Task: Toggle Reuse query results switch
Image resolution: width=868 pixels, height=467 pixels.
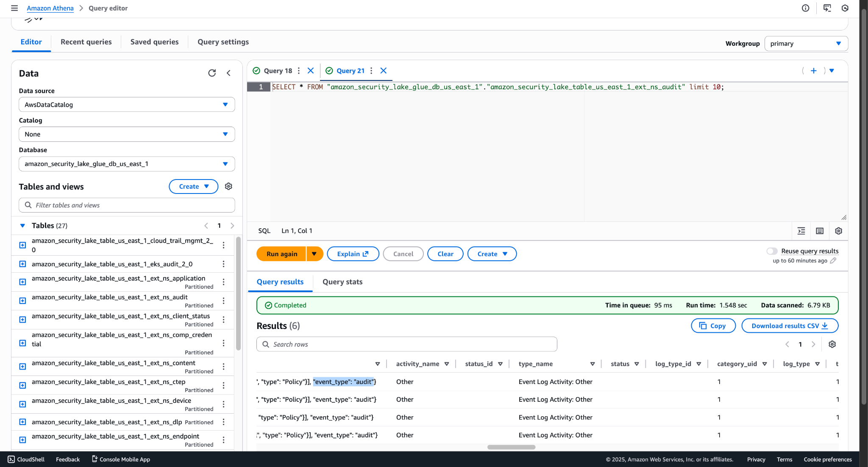Action: [772, 251]
